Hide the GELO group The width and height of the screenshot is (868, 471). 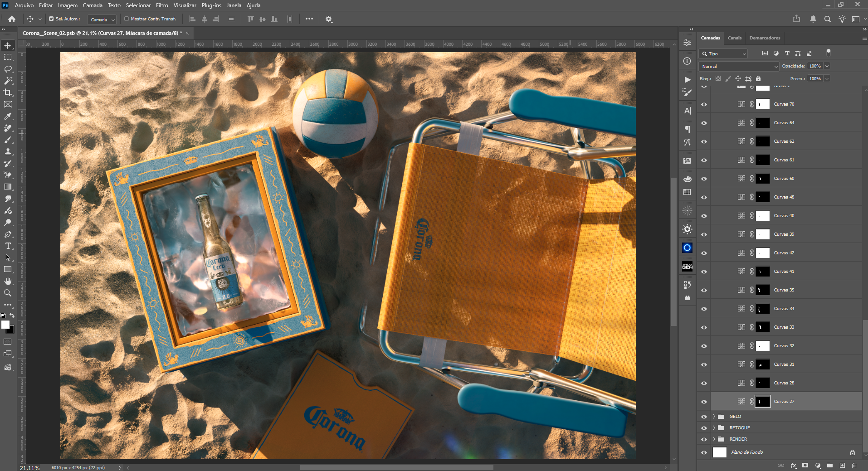[x=704, y=417]
